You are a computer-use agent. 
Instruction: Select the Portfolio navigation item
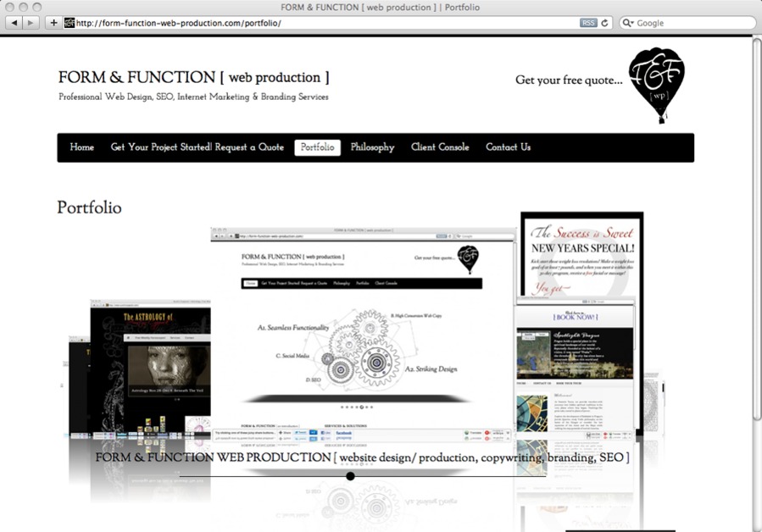[x=317, y=147]
